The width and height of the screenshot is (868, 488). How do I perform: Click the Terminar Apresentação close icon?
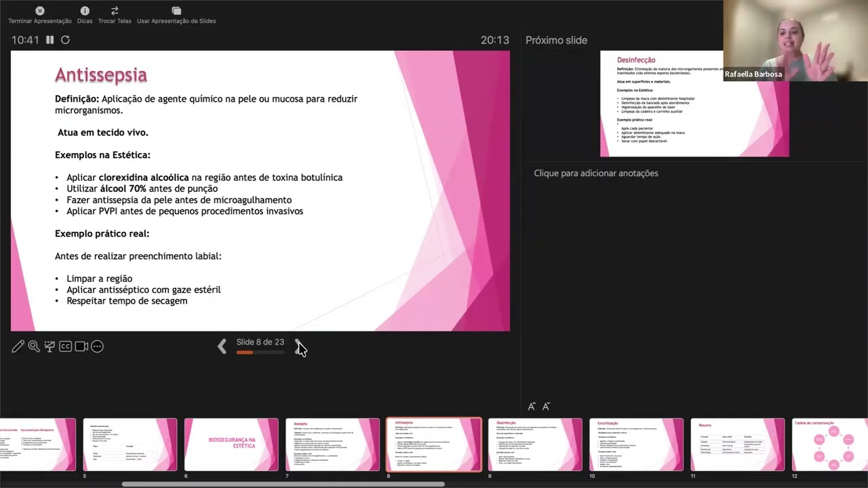click(40, 11)
